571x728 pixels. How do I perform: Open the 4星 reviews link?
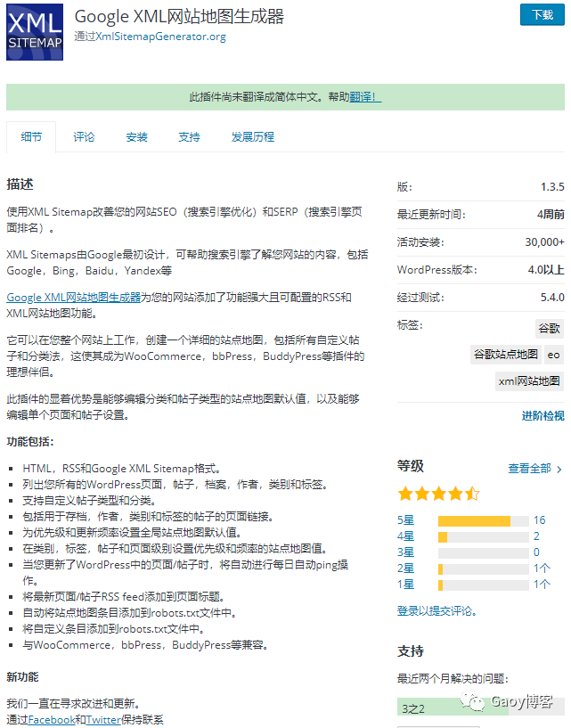405,536
